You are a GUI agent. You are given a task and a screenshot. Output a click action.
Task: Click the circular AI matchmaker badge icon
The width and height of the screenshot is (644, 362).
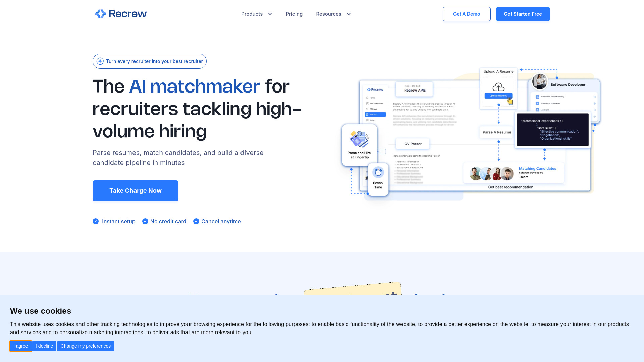pyautogui.click(x=100, y=61)
